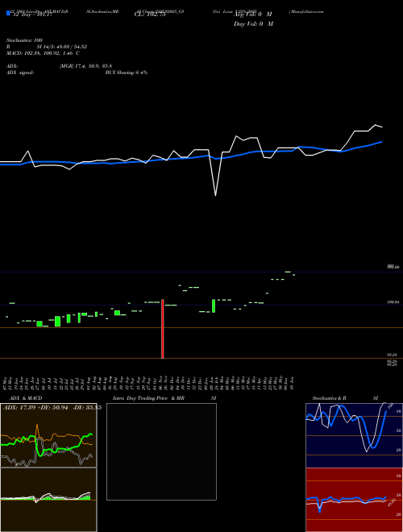Select the "MACD: 102.38, 100.92, 1.46 C" line
This screenshot has height=532, width=403.
(43, 53)
